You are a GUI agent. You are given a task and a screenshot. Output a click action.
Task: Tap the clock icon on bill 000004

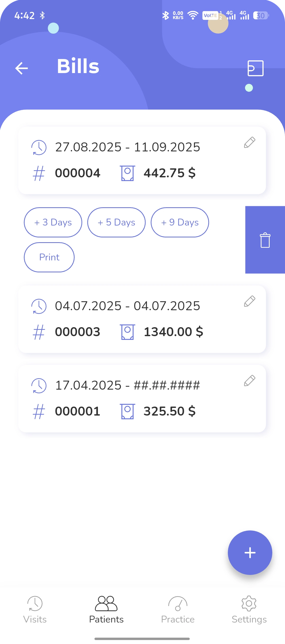pyautogui.click(x=39, y=147)
